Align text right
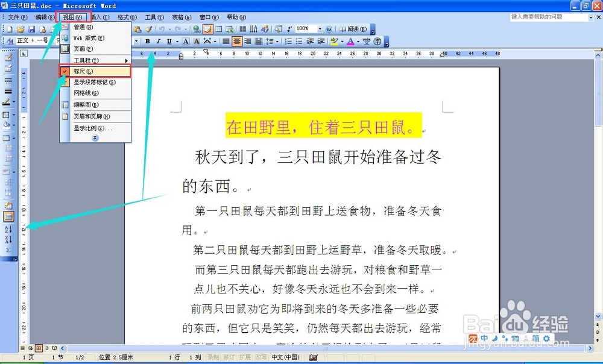The height and width of the screenshot is (364, 603). coord(248,41)
